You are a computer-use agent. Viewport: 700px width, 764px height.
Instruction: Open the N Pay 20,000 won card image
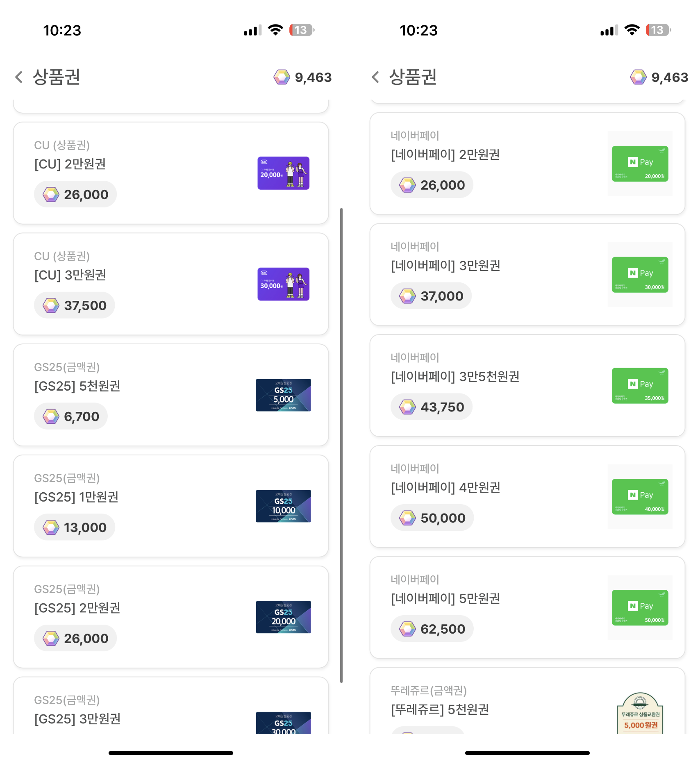pyautogui.click(x=640, y=164)
